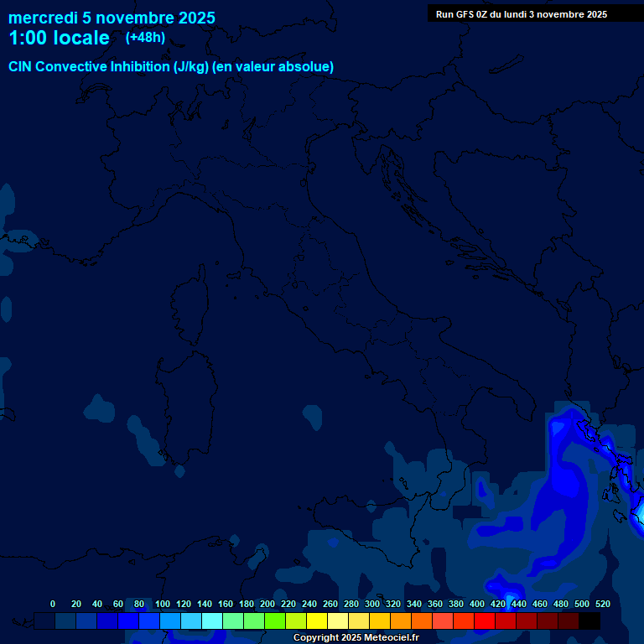Image resolution: width=644 pixels, height=644 pixels.
Task: Select the green 180–200 legend swatch
Action: tap(254, 621)
